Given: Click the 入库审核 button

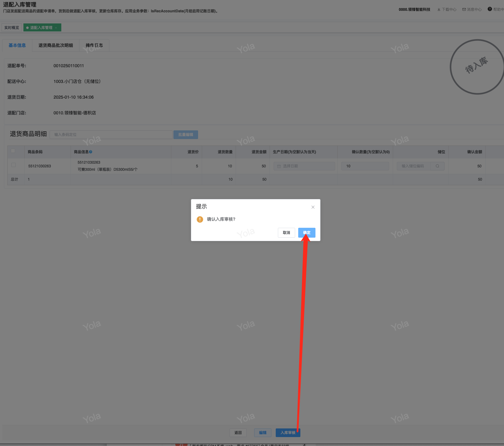Looking at the screenshot, I should (x=288, y=433).
